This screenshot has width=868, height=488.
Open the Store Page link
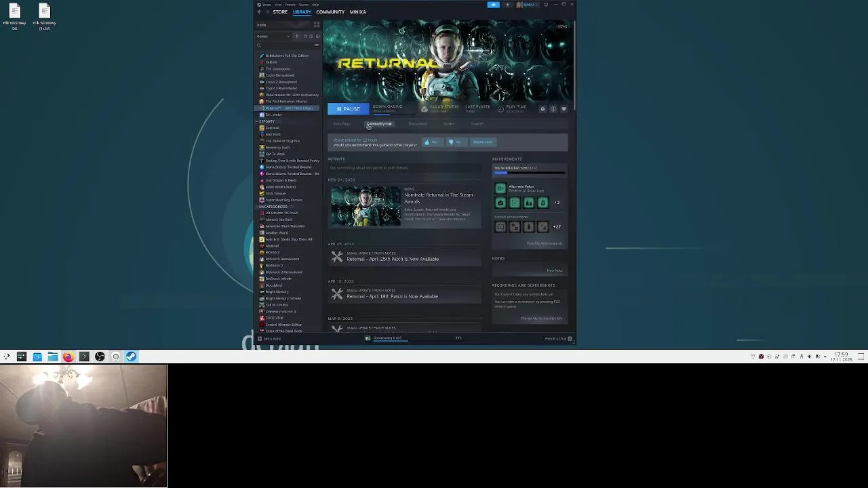point(341,124)
